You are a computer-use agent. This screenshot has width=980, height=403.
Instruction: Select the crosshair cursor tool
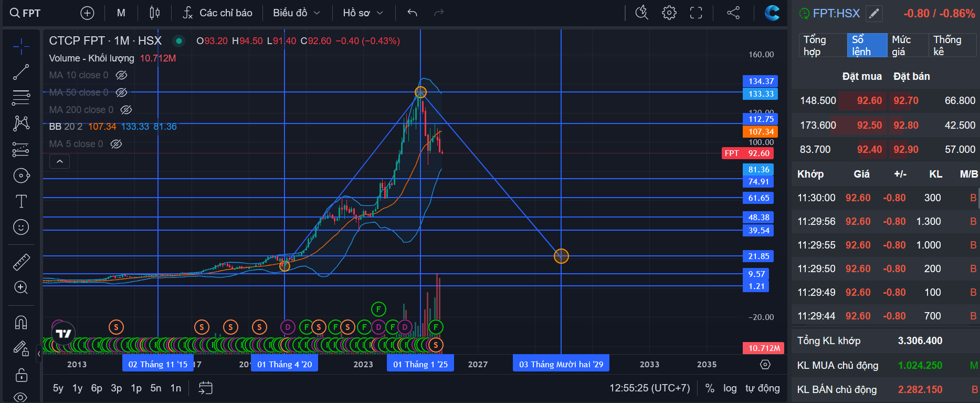point(21,47)
